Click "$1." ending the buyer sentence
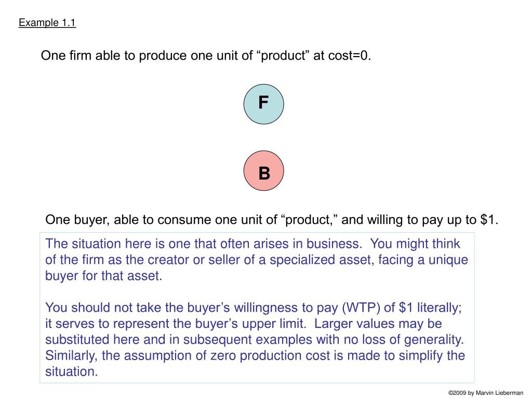Screen dimensions: 532x399 (x=489, y=220)
